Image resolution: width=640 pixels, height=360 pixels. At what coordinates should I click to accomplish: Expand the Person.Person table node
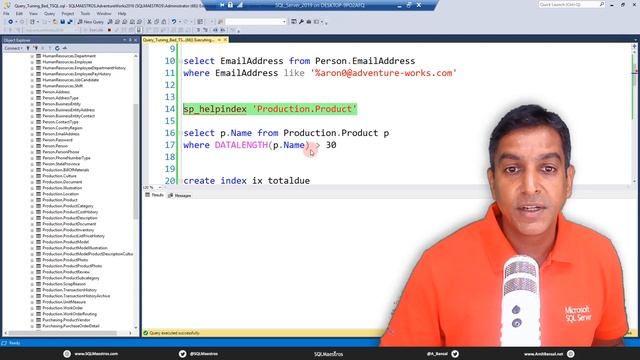pos(32,146)
